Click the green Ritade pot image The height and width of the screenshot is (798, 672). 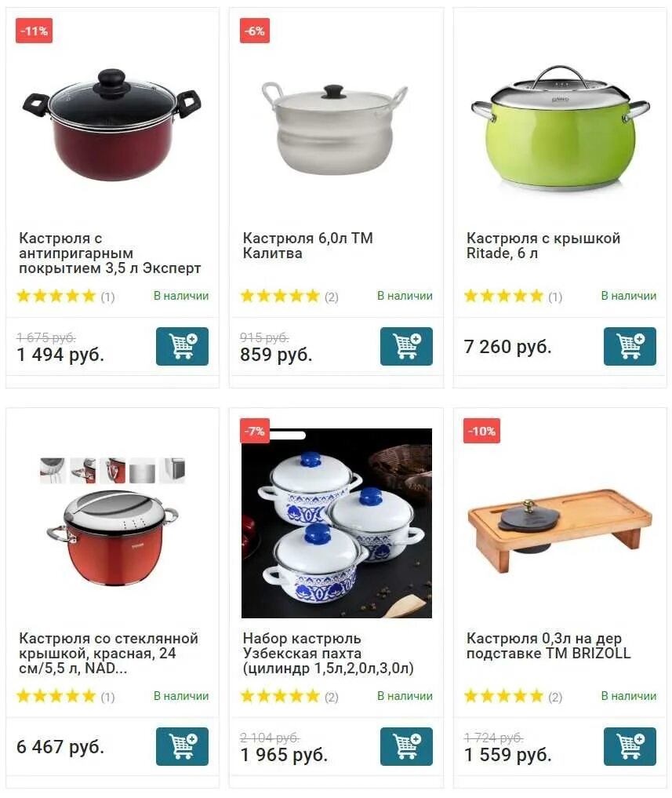point(560,128)
